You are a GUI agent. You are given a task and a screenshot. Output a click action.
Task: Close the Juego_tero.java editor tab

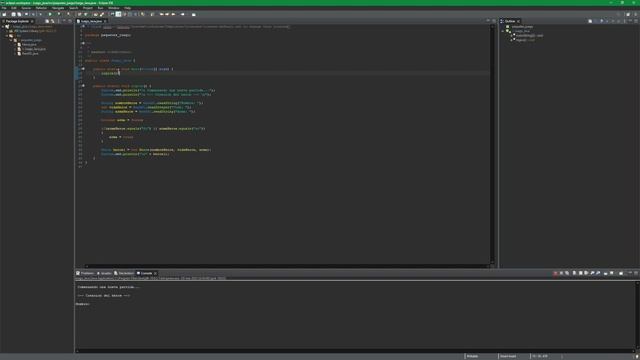pyautogui.click(x=105, y=21)
